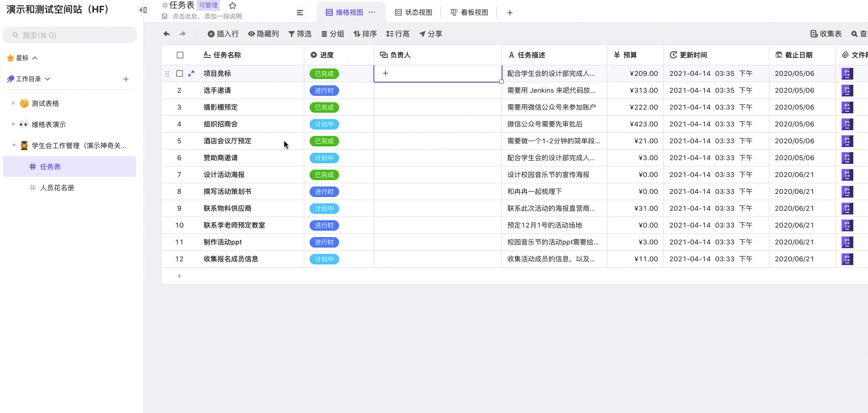The width and height of the screenshot is (868, 413).
Task: Add new item in 工作目录
Action: pyautogui.click(x=126, y=79)
